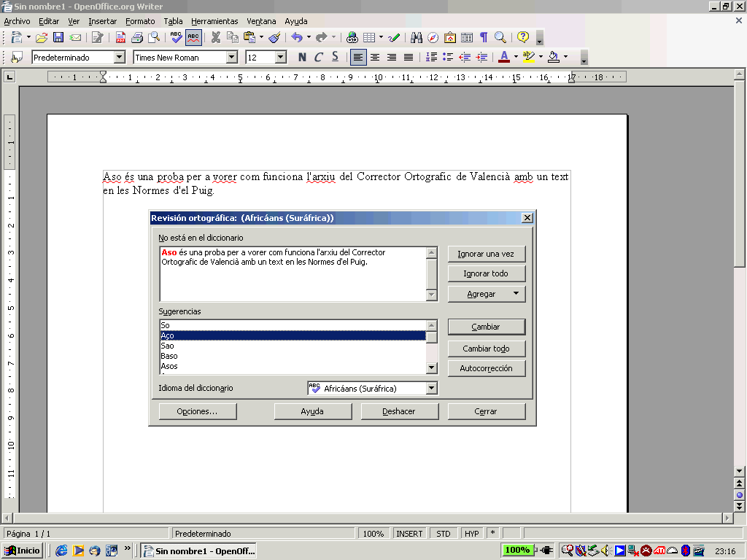Toggle nonprinting characters pilcrow icon
Screen dimensions: 747x560
[484, 37]
